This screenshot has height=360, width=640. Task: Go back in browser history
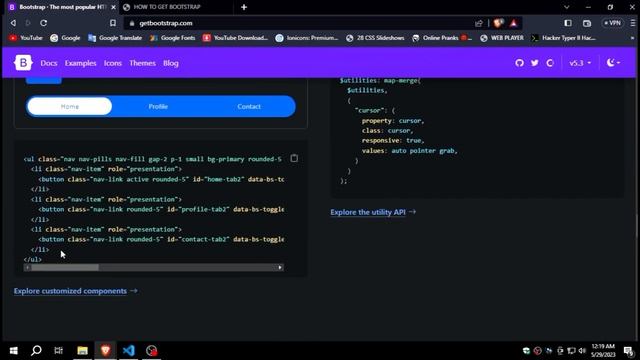pyautogui.click(x=13, y=23)
